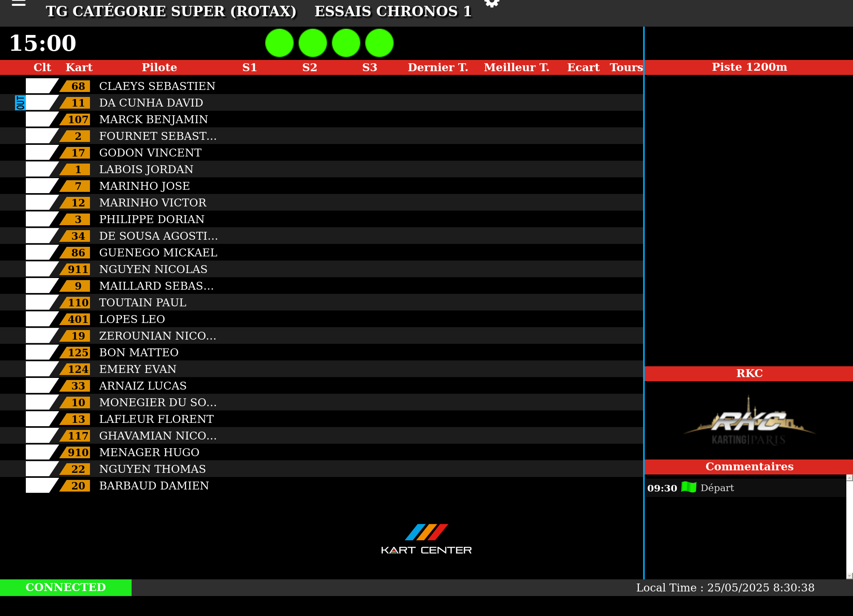The height and width of the screenshot is (616, 853).
Task: Click the last green status light
Action: tap(379, 43)
